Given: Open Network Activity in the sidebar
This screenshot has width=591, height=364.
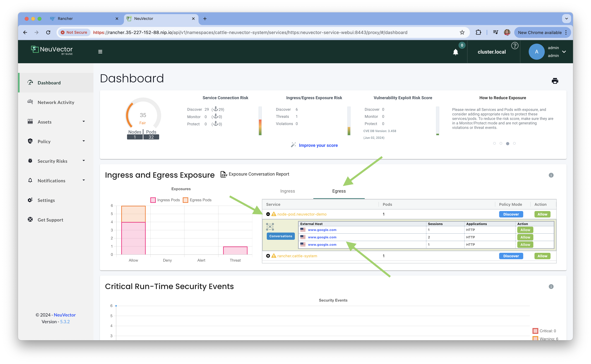Looking at the screenshot, I should pyautogui.click(x=56, y=102).
